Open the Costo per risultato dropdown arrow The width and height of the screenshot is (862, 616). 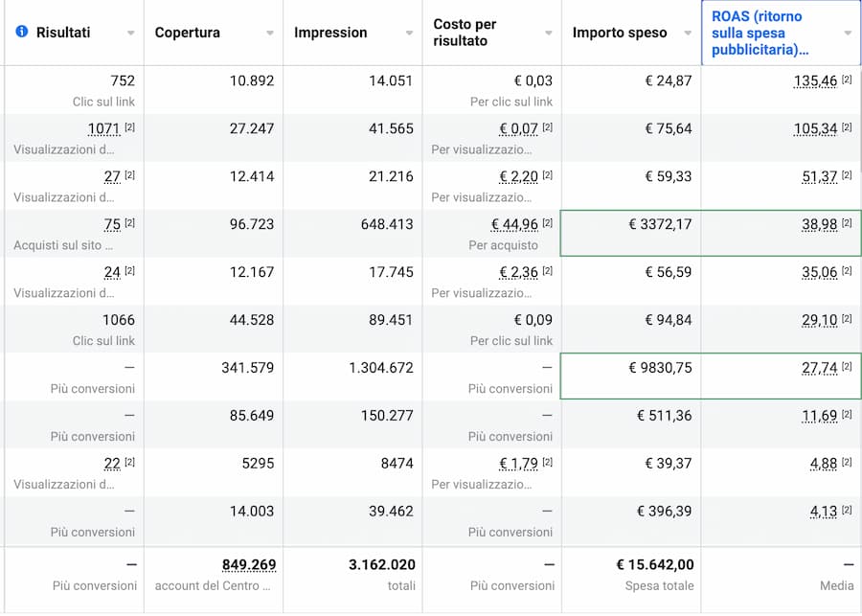(x=549, y=33)
